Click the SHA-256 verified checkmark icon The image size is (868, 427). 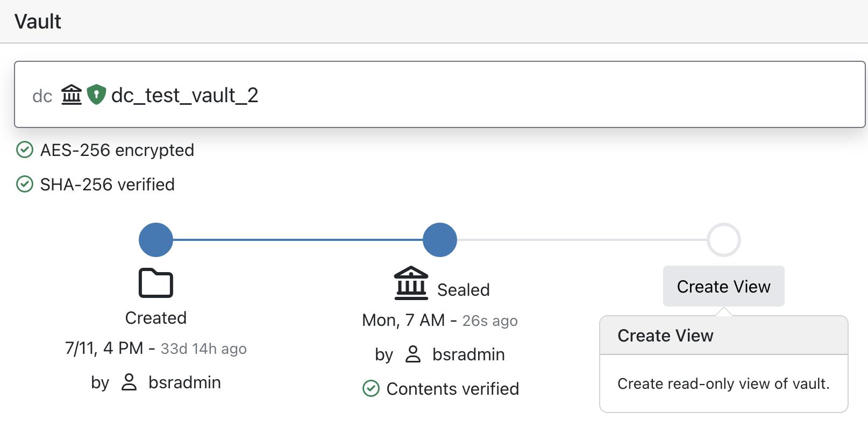pos(25,184)
